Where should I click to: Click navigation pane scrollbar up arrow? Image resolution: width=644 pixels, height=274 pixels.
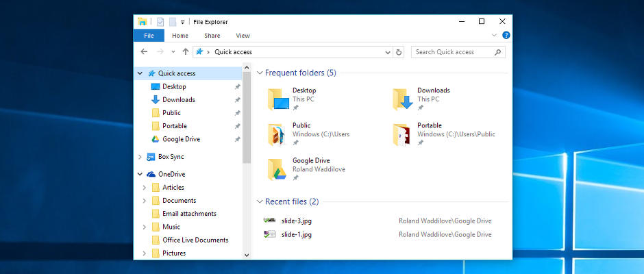247,67
